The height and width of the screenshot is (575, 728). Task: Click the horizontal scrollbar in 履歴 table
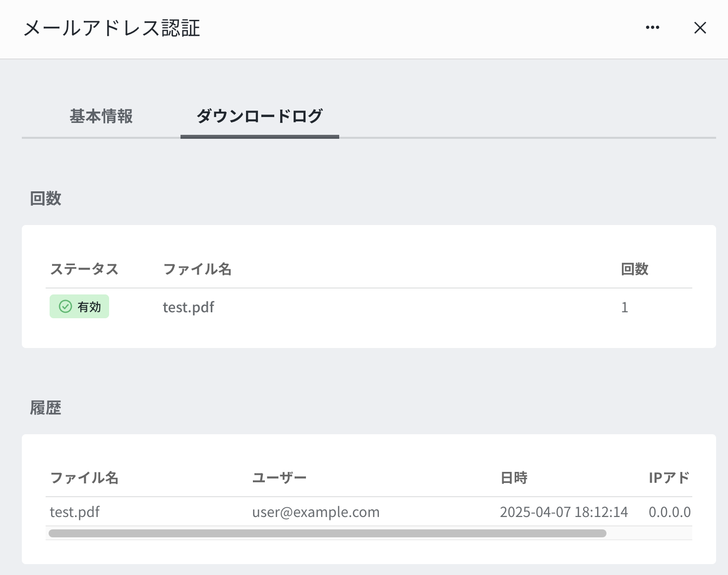click(x=327, y=533)
